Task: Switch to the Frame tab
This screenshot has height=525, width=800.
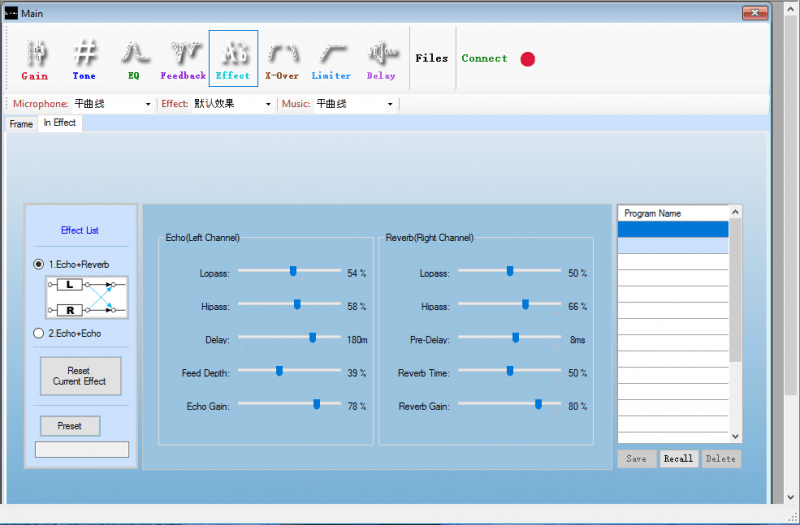Action: click(21, 124)
